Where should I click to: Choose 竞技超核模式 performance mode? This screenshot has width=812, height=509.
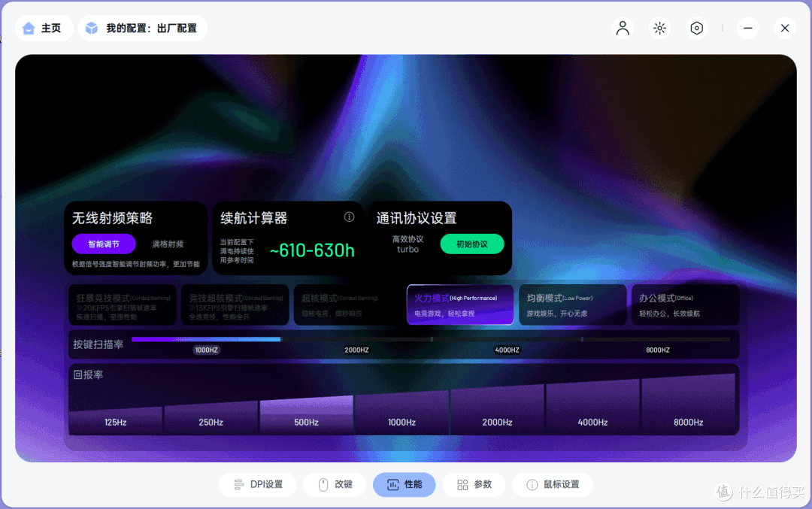point(235,305)
